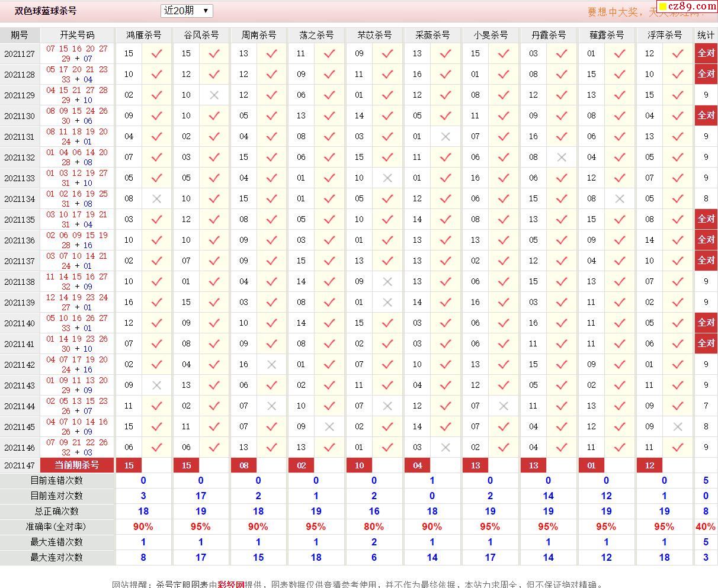The width and height of the screenshot is (718, 588).
Task: Click the gray X mark for 2021145 under 浮萍杀号
Action: 678,426
